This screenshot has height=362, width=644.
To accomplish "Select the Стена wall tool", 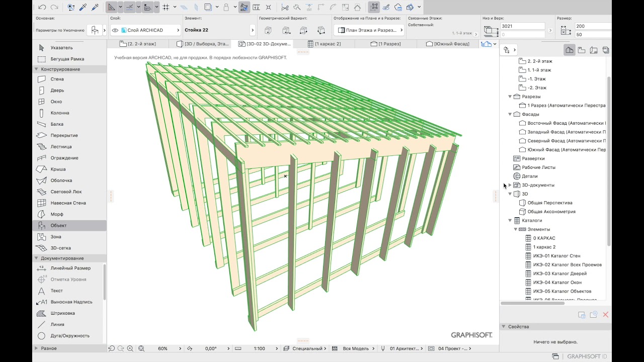I will (69, 79).
